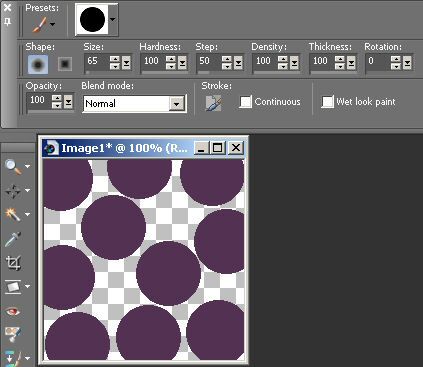Open the brush Presets picker
The image size is (423, 367).
point(43,24)
